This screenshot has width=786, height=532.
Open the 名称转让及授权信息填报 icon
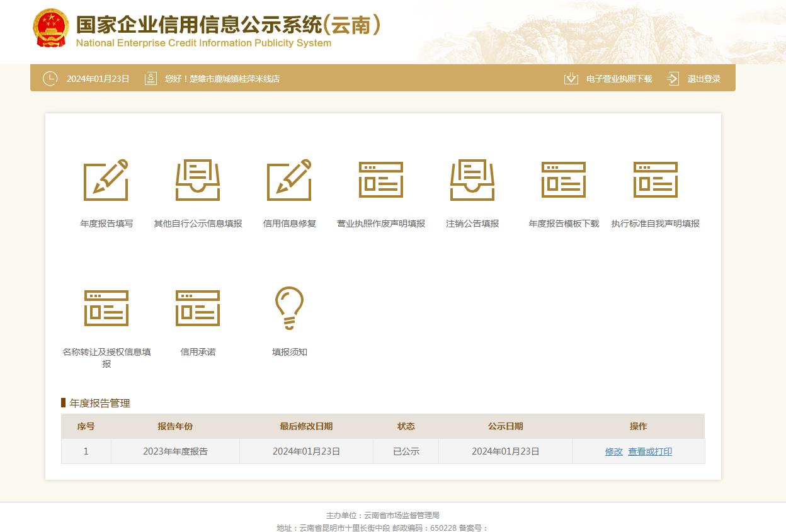point(106,308)
